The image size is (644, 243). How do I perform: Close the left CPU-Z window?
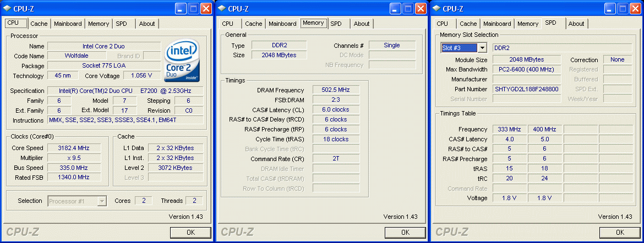click(206, 8)
